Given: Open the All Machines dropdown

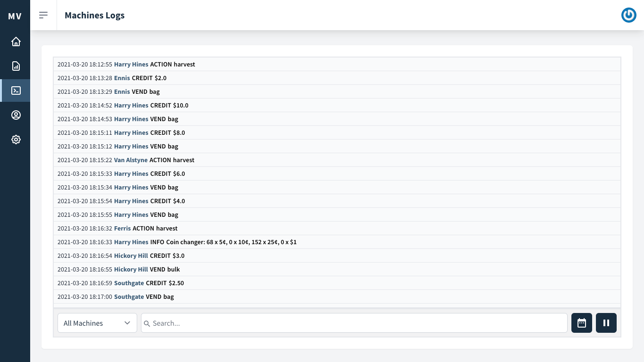Looking at the screenshot, I should pos(97,323).
